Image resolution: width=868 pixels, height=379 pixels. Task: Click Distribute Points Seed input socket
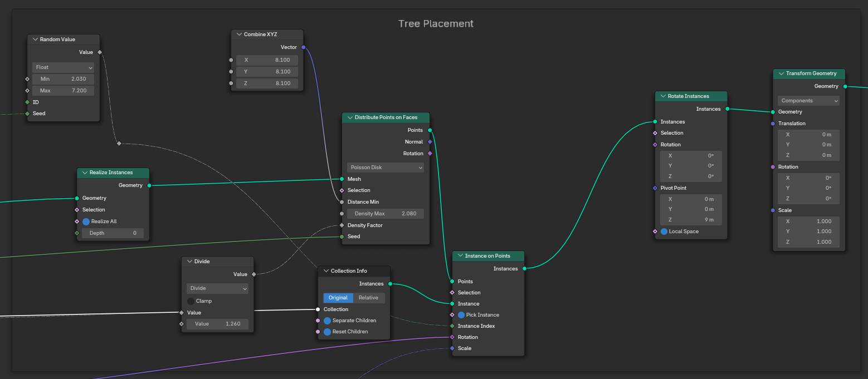[x=342, y=237]
